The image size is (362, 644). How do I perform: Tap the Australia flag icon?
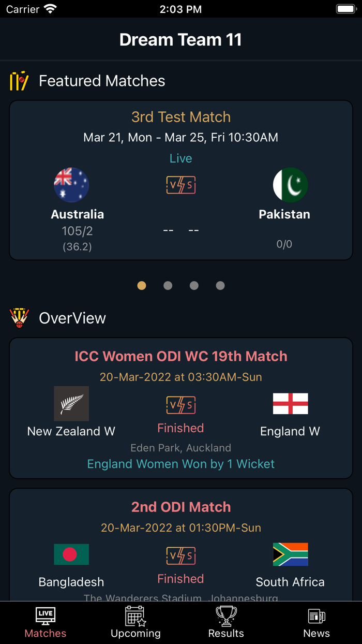(71, 185)
